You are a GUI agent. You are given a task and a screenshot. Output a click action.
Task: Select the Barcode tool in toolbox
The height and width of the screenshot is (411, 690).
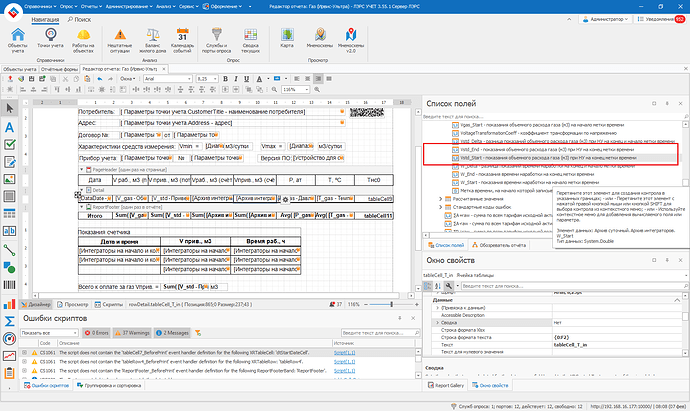tap(9, 285)
